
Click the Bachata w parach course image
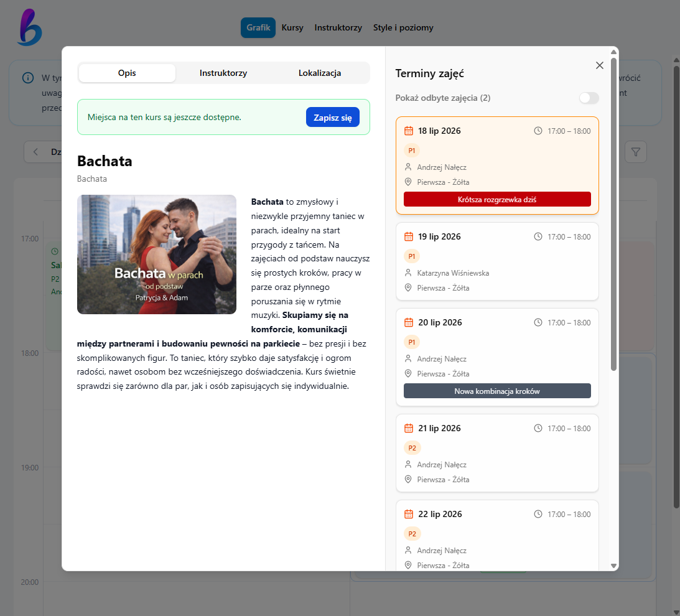157,254
